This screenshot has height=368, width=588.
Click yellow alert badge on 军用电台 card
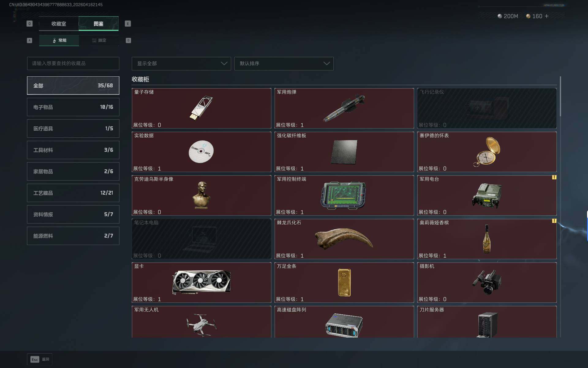[x=554, y=177]
